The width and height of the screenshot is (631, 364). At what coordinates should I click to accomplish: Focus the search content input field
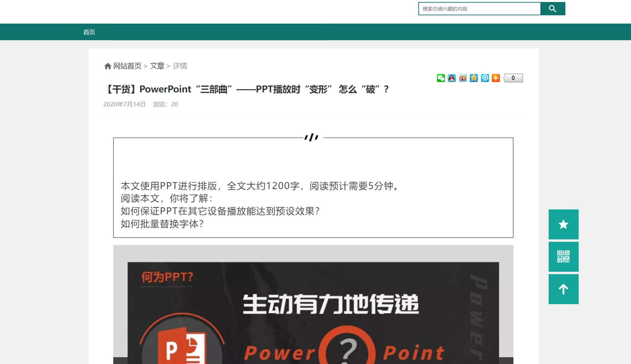pyautogui.click(x=479, y=9)
